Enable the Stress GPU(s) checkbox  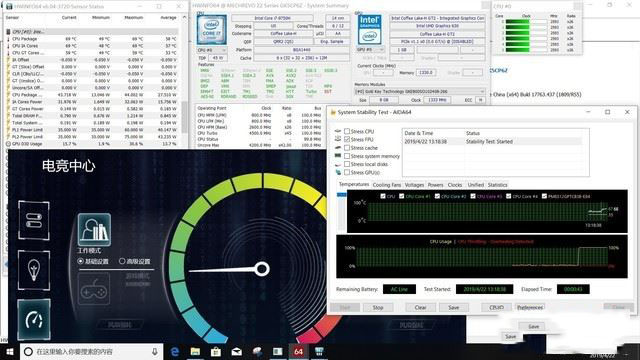347,172
